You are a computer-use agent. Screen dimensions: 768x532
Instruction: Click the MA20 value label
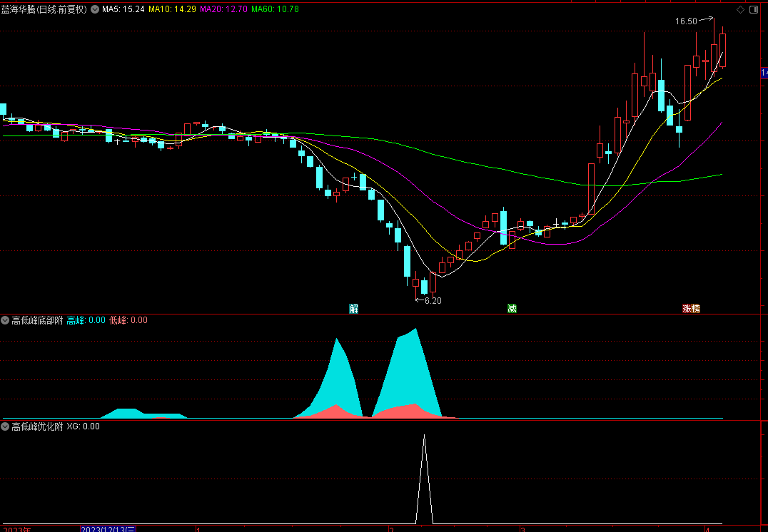tap(223, 9)
